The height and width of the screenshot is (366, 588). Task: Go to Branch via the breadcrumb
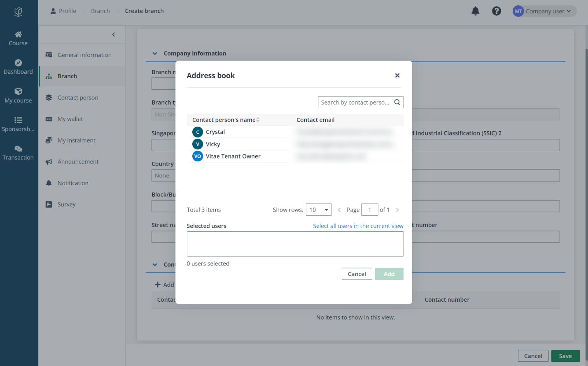(100, 11)
